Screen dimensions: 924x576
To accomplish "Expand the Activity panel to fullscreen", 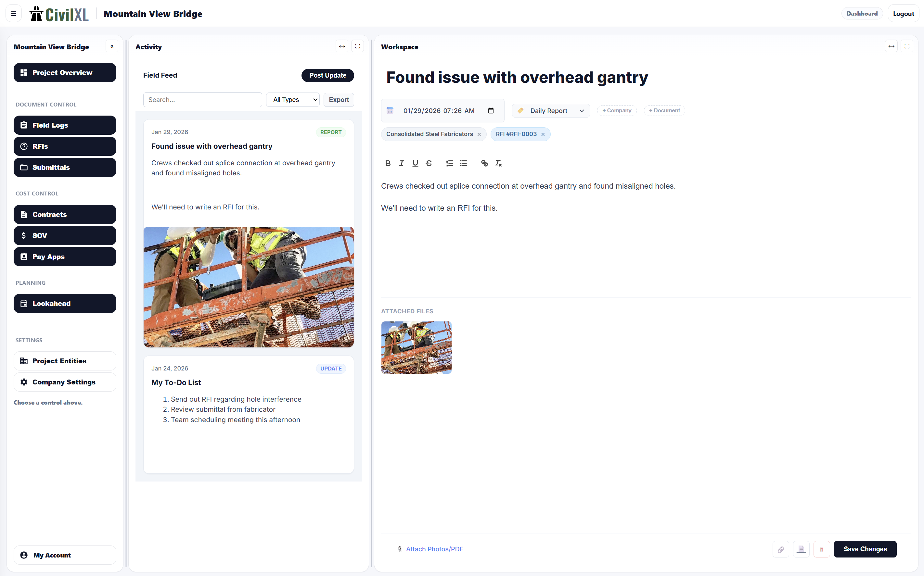I will tap(357, 46).
